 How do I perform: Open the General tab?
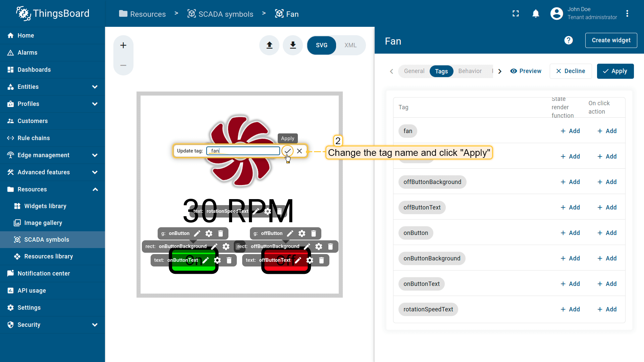tap(414, 71)
